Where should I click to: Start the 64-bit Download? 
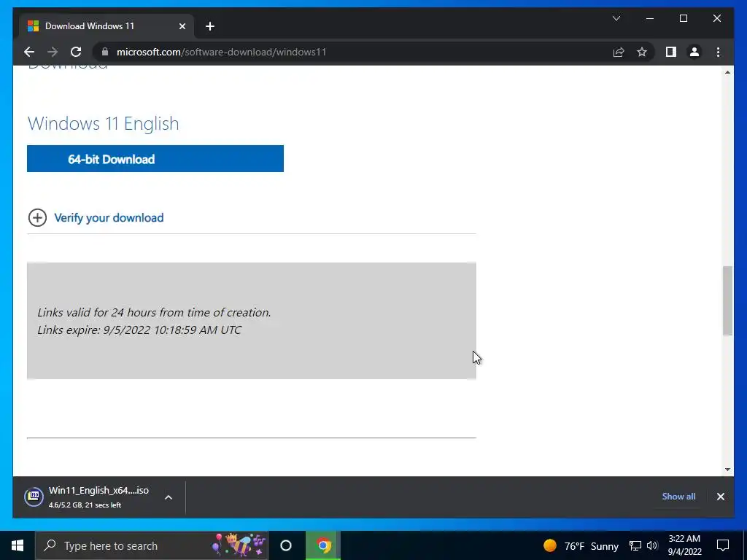[x=155, y=158]
